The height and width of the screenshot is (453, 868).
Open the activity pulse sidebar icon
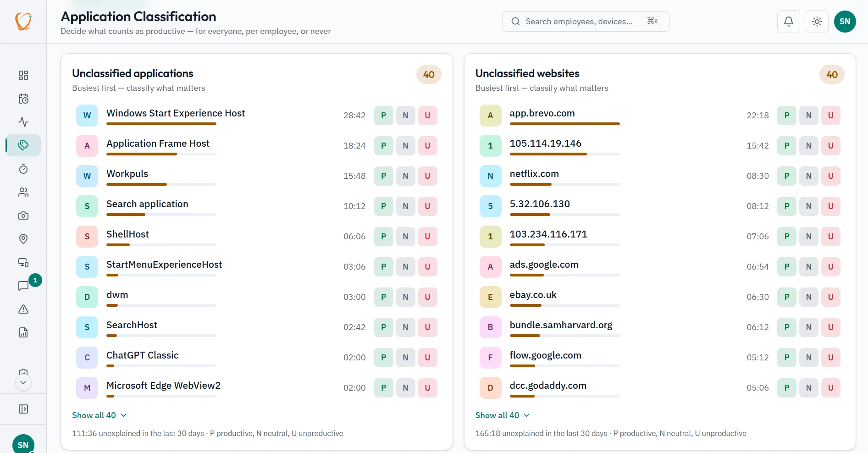tap(23, 122)
